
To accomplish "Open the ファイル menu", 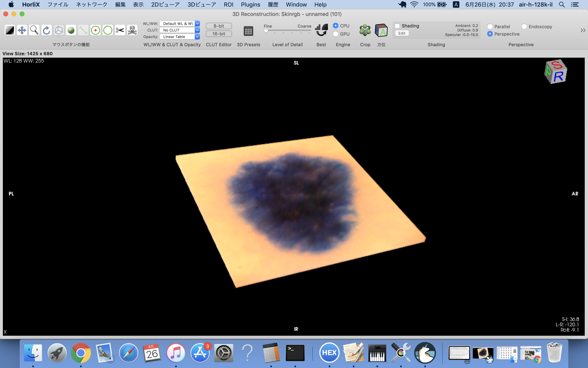I will point(58,4).
